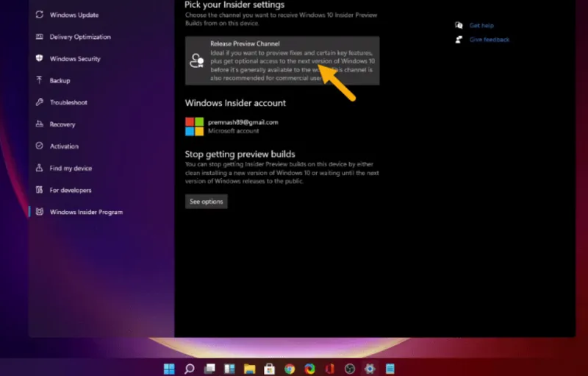Click the Windows Security shield icon
The width and height of the screenshot is (588, 376).
tap(40, 58)
